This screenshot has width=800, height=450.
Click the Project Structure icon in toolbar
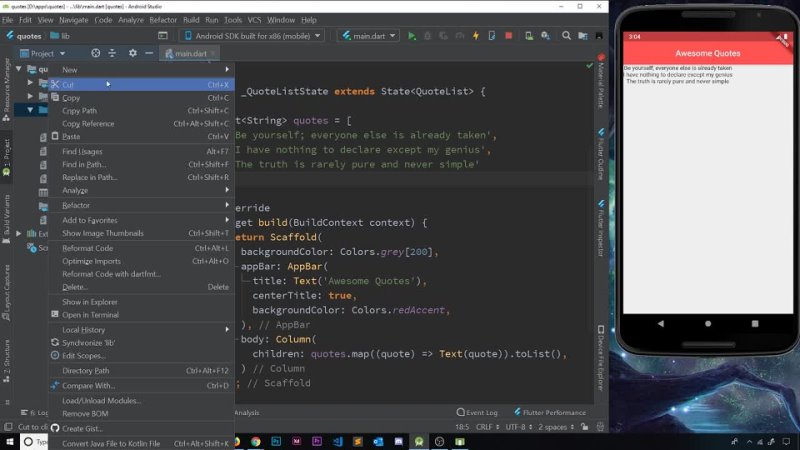tap(583, 36)
